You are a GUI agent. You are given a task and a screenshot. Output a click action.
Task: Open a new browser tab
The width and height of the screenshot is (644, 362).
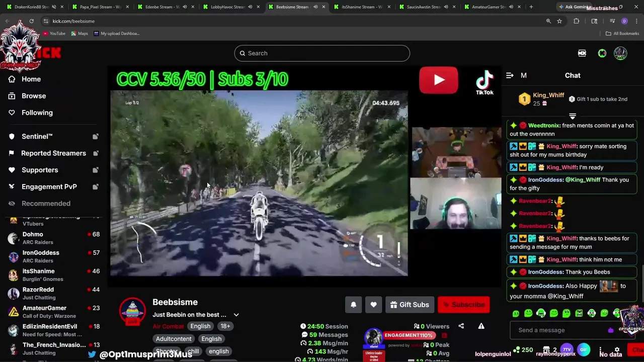click(531, 7)
